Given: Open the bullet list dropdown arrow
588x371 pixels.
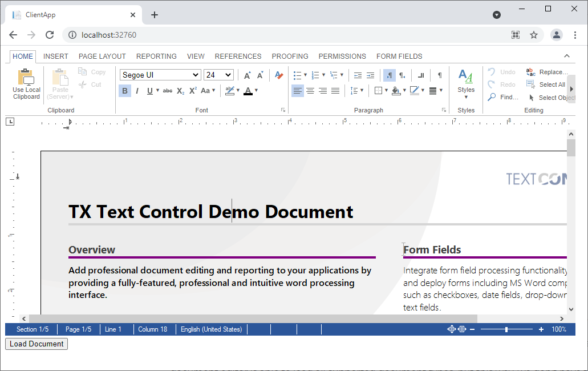Looking at the screenshot, I should click(305, 75).
